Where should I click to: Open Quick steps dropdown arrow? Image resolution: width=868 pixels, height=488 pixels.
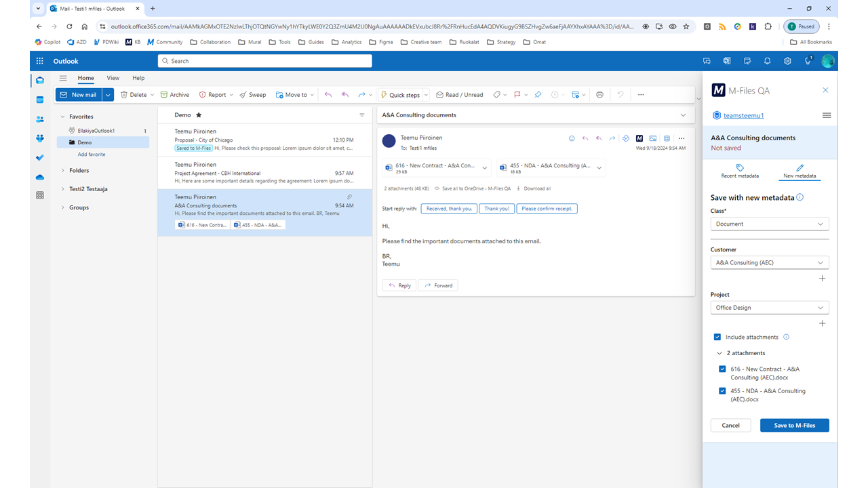click(x=426, y=95)
